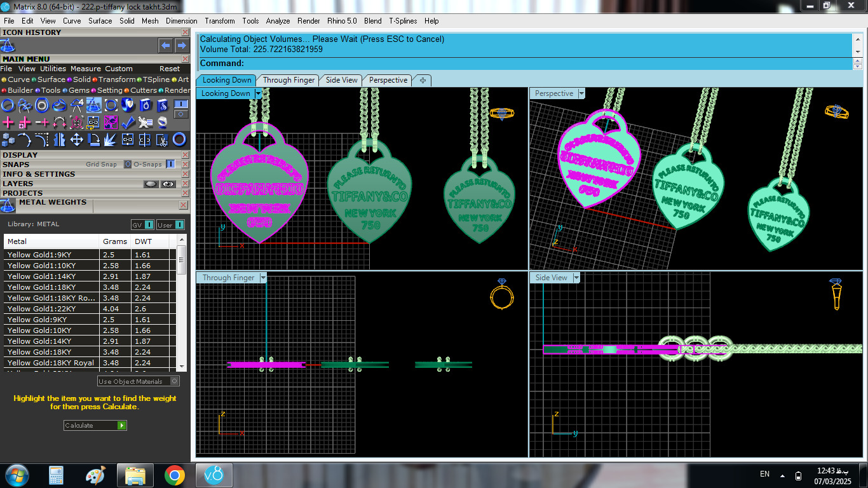
Task: Click the scale icon in Icon History
Action: [x=7, y=45]
